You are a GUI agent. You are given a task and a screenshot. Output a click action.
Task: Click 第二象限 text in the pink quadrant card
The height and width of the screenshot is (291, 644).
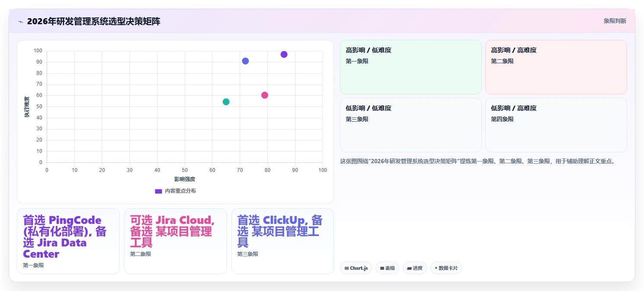[x=502, y=61]
